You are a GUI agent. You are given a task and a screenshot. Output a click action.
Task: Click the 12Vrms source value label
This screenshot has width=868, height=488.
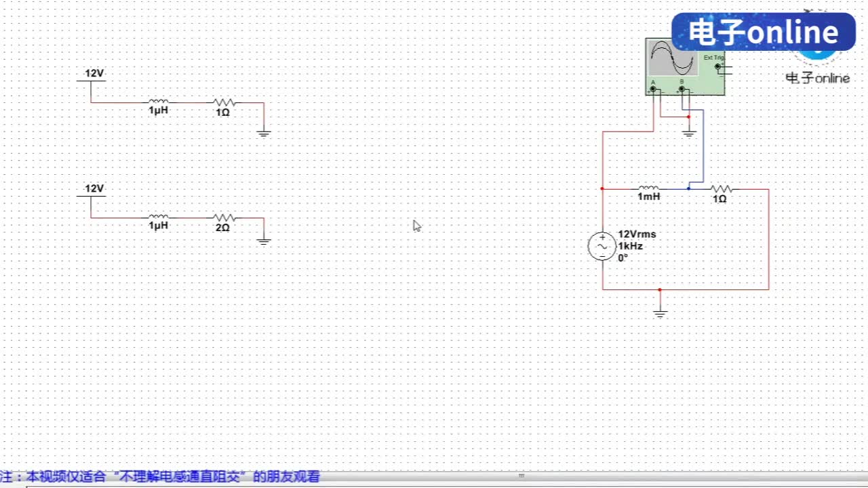(x=637, y=235)
